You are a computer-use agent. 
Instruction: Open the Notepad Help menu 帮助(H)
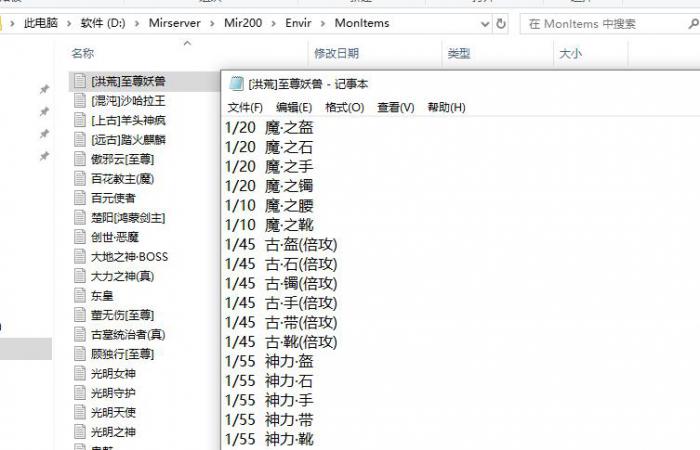[x=446, y=108]
